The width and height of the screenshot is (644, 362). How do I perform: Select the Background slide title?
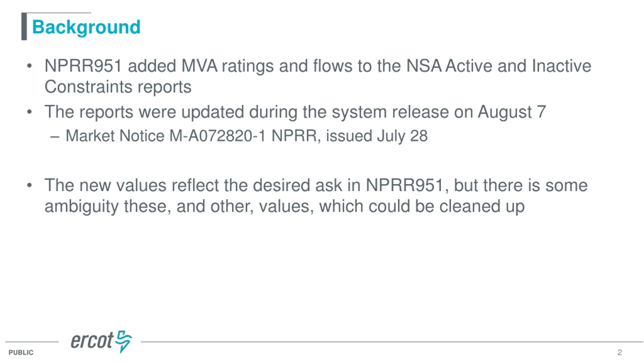pyautogui.click(x=86, y=27)
